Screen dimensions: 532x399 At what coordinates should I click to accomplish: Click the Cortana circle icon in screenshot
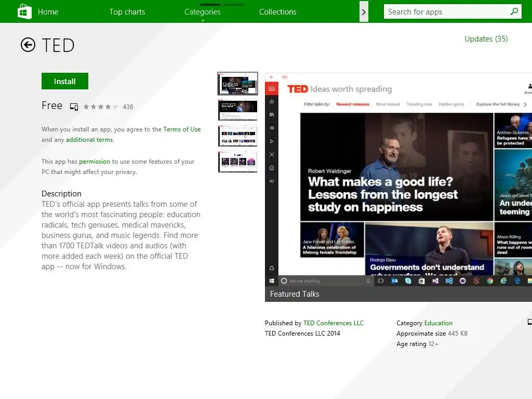pos(284,281)
